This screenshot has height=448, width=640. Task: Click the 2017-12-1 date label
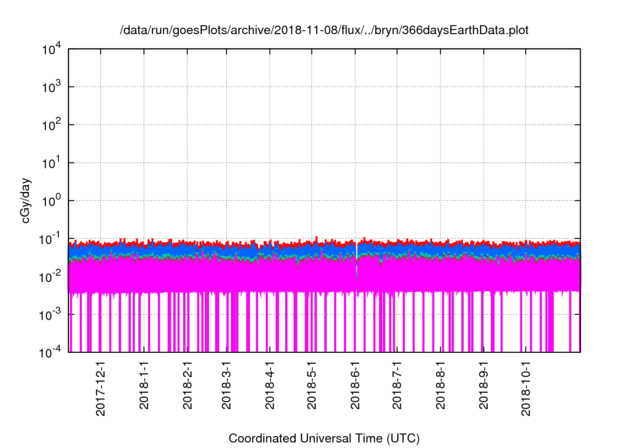[100, 388]
